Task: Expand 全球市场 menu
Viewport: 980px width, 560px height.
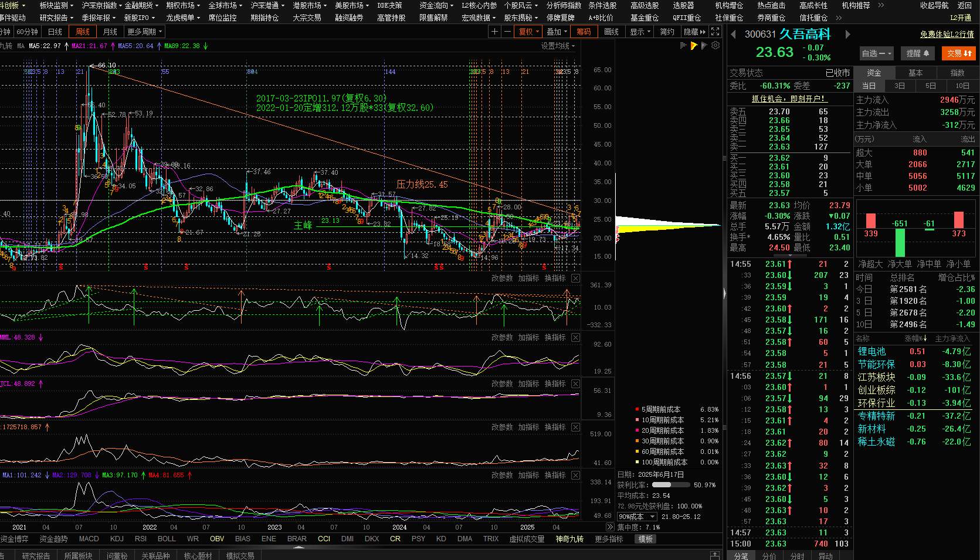Action: click(x=226, y=5)
